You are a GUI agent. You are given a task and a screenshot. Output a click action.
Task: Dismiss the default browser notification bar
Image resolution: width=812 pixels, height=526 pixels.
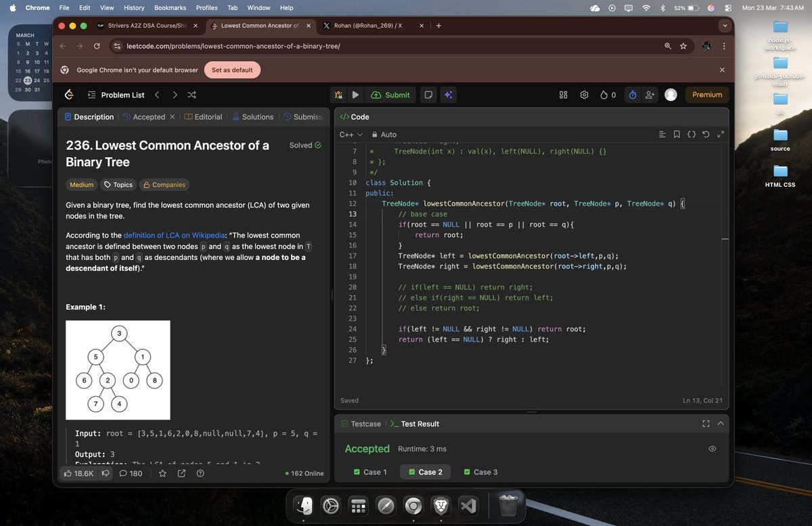722,70
